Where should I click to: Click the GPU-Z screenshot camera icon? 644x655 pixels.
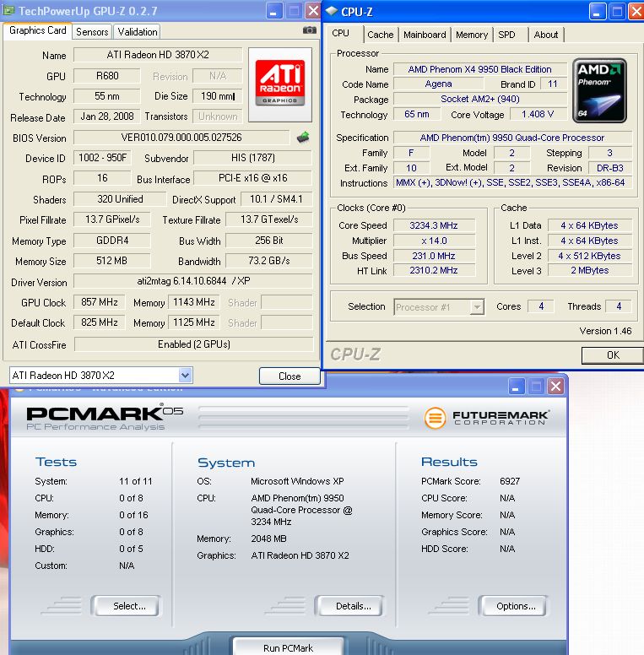coord(309,30)
